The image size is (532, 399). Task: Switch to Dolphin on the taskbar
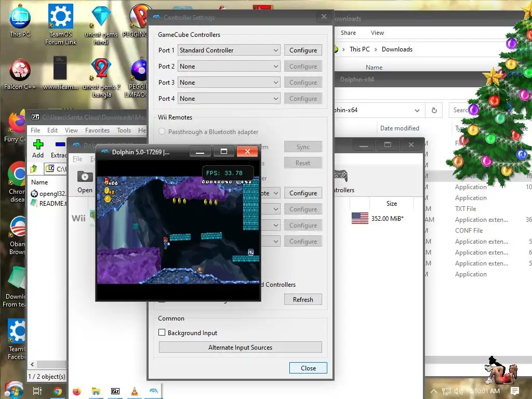point(153,391)
